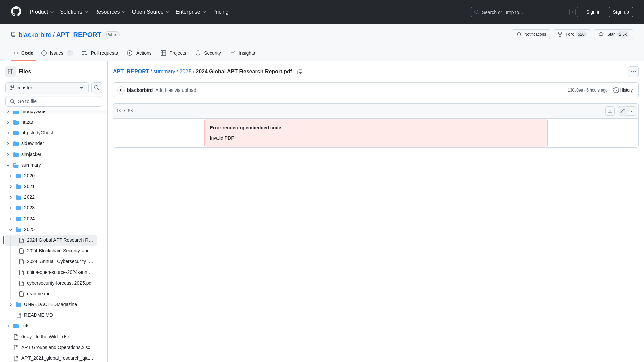Open the Code tab

tap(23, 53)
